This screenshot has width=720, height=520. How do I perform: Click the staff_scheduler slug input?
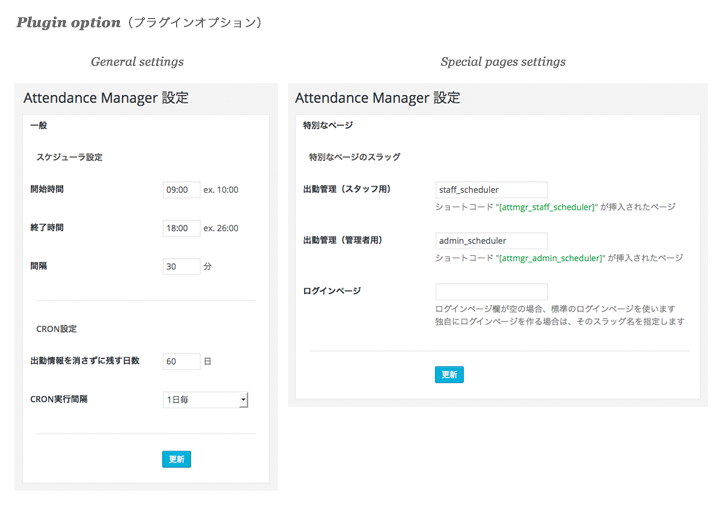coord(491,190)
